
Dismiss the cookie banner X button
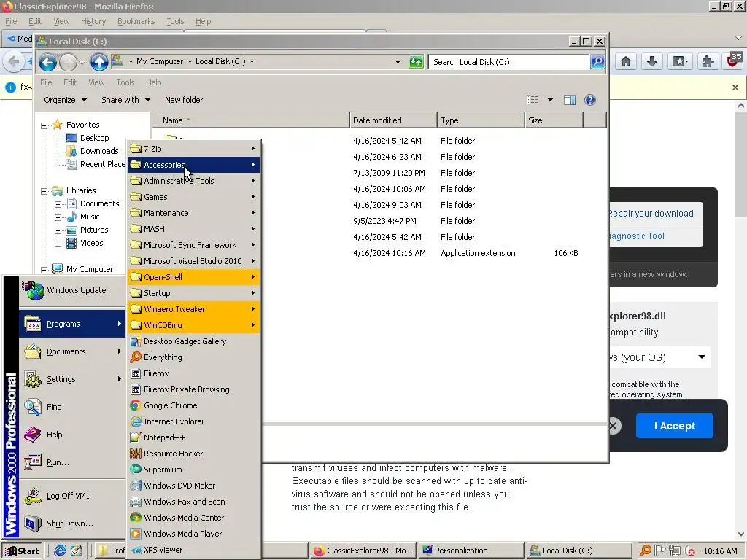coord(614,425)
